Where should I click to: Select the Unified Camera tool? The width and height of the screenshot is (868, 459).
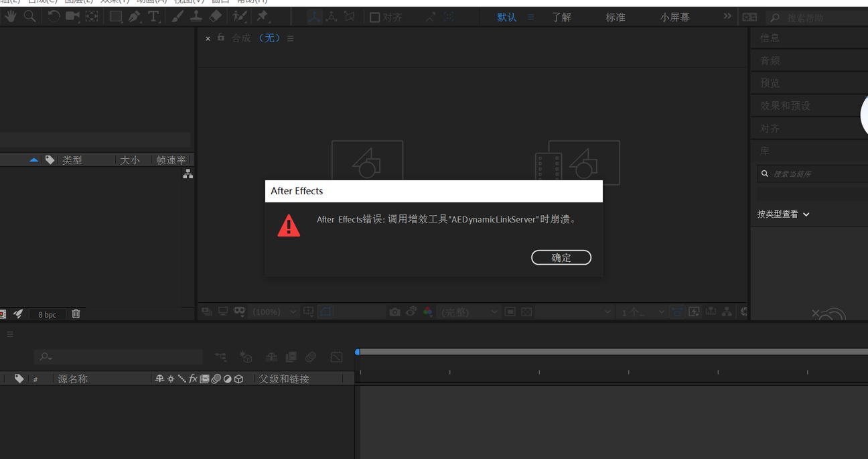[72, 16]
